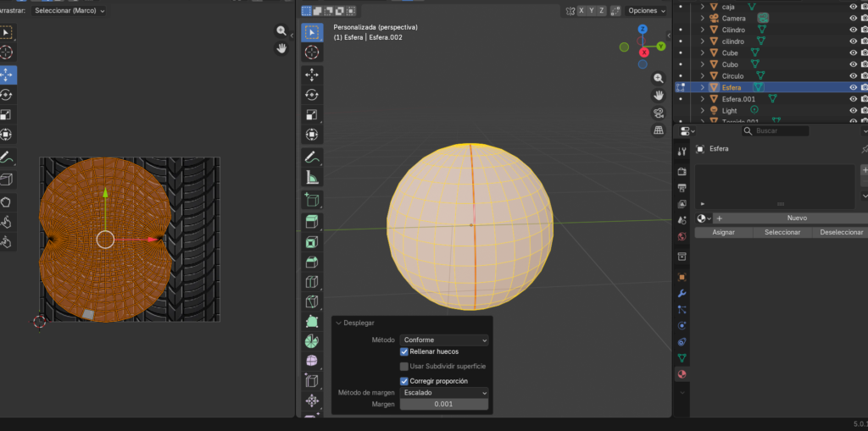
Task: Expand the Camera item in outliner
Action: point(703,19)
